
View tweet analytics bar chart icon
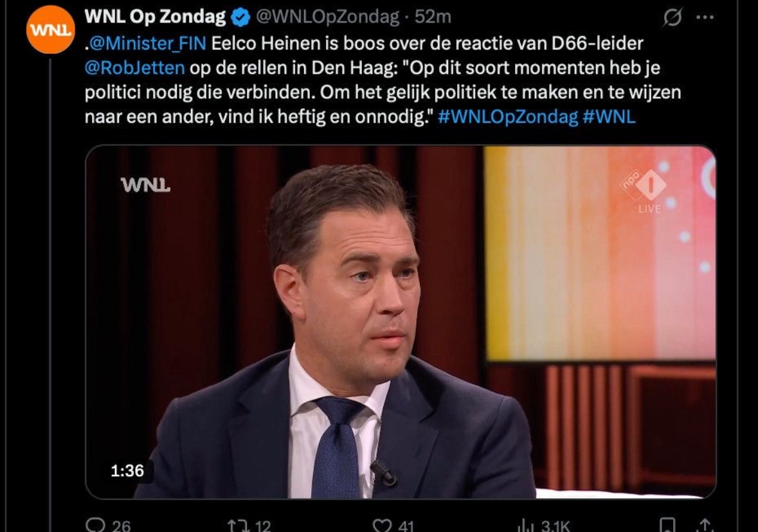pos(525,525)
